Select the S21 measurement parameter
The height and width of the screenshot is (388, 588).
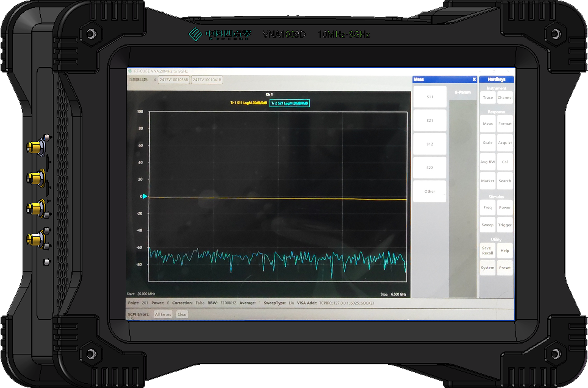pyautogui.click(x=430, y=121)
